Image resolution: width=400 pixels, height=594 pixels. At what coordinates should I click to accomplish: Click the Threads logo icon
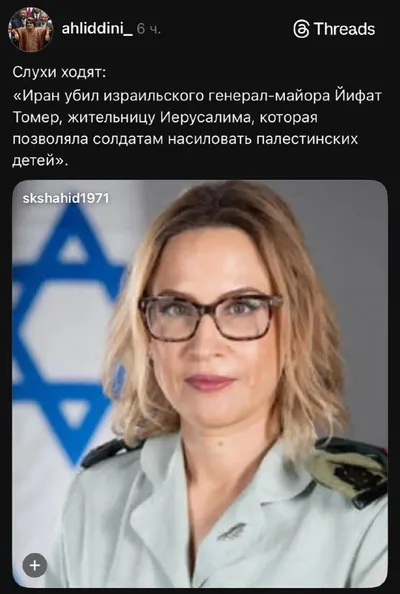tap(302, 29)
